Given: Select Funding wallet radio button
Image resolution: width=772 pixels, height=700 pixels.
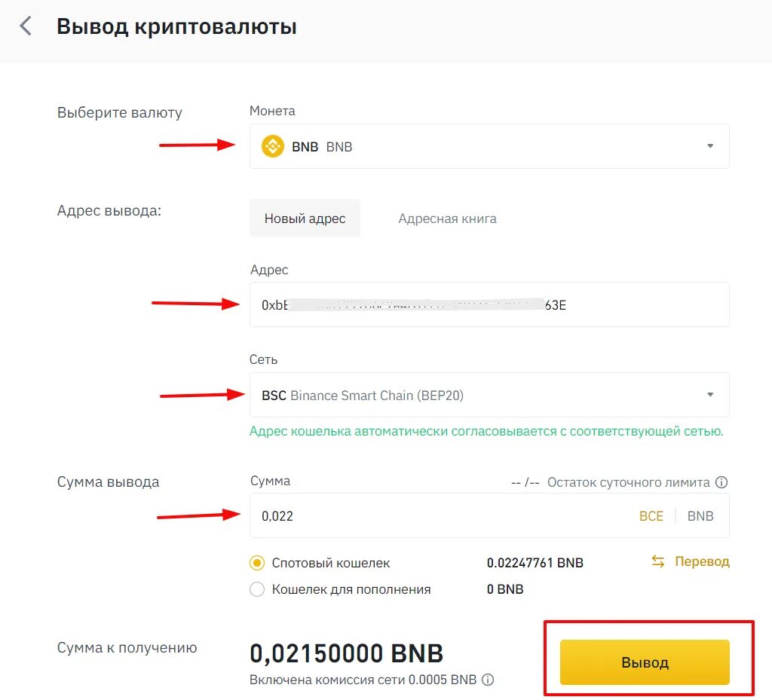Looking at the screenshot, I should [257, 589].
